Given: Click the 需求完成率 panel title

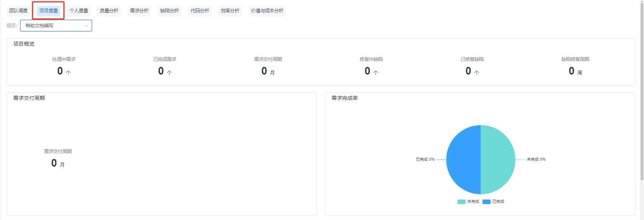Looking at the screenshot, I should (x=345, y=98).
